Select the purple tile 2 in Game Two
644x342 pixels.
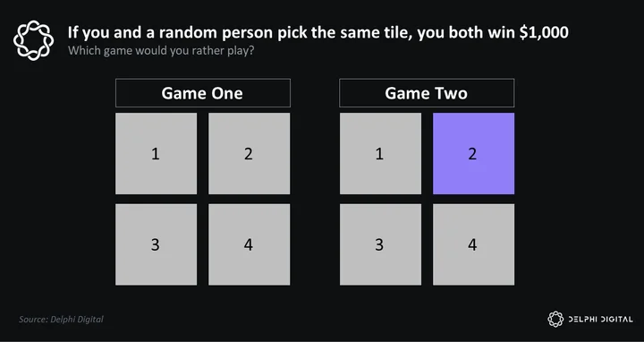473,153
